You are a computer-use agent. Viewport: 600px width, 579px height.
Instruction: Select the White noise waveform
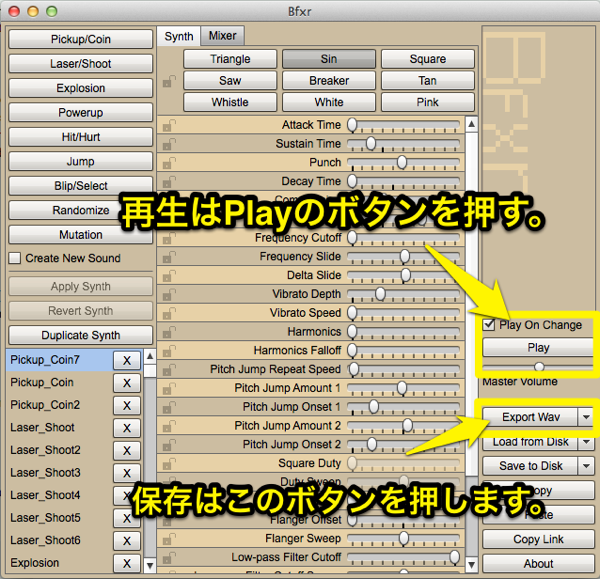coord(329,103)
